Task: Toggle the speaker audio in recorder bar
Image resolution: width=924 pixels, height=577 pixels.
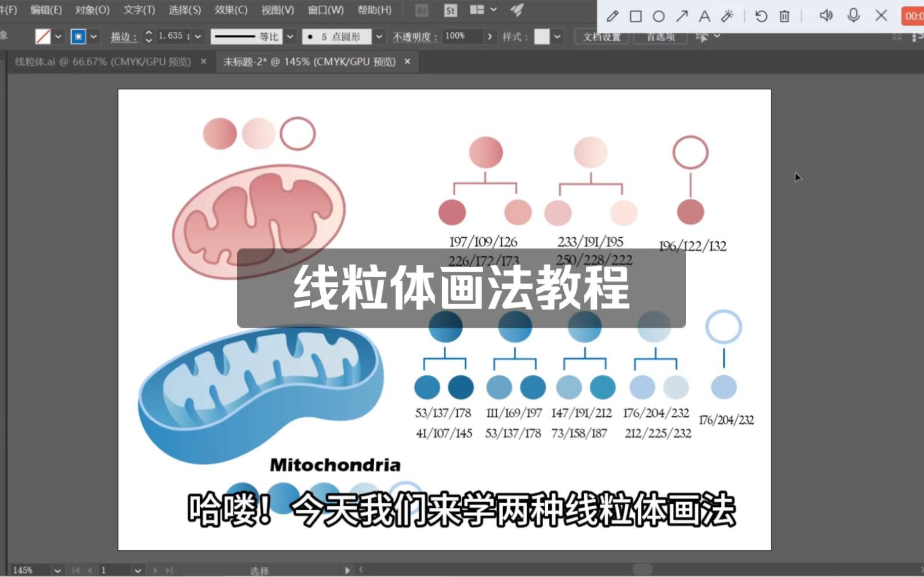Action: click(x=826, y=16)
